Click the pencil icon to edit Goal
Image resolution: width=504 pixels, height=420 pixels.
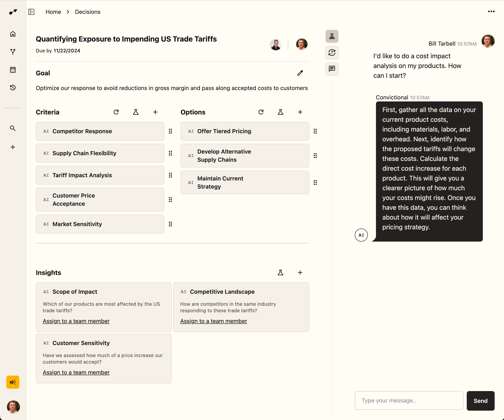[x=300, y=73]
